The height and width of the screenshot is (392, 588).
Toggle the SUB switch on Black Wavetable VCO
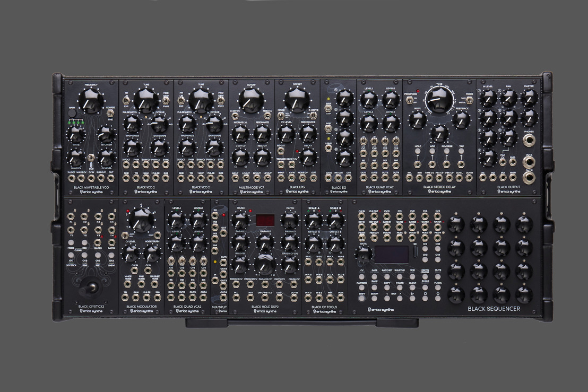(x=91, y=158)
